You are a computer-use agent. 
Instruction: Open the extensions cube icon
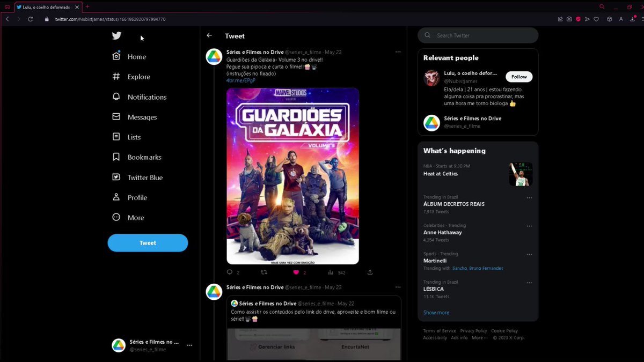pyautogui.click(x=610, y=19)
